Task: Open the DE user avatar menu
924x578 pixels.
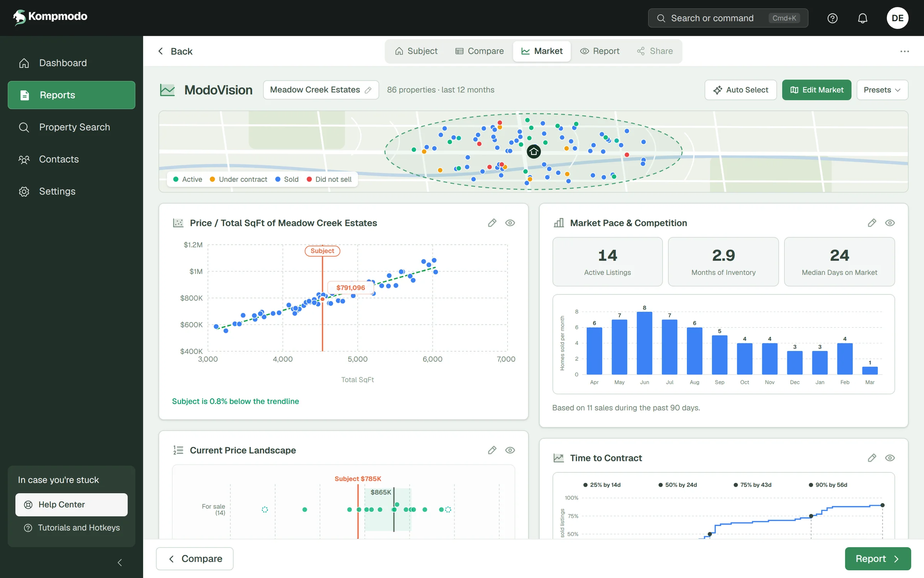Action: (x=897, y=18)
